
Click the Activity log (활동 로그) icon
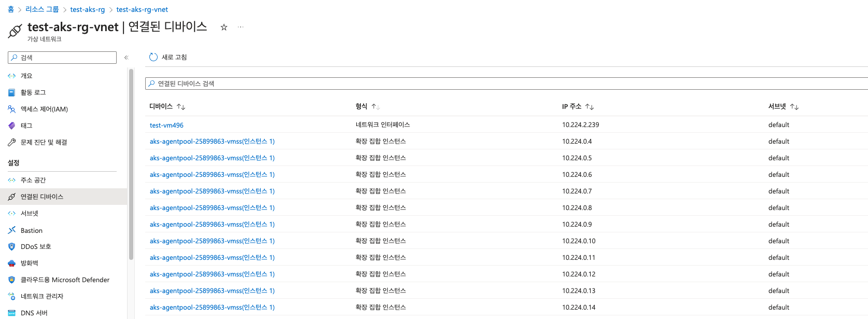point(12,92)
